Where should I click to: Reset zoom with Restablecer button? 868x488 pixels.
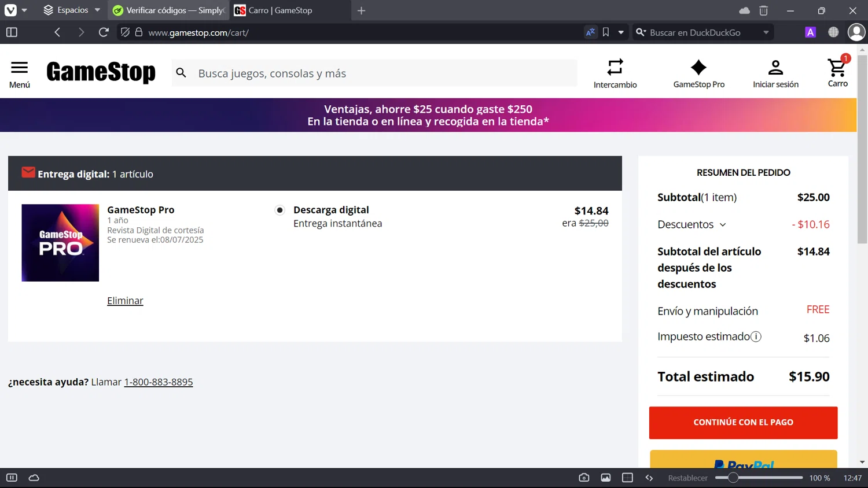pos(687,478)
